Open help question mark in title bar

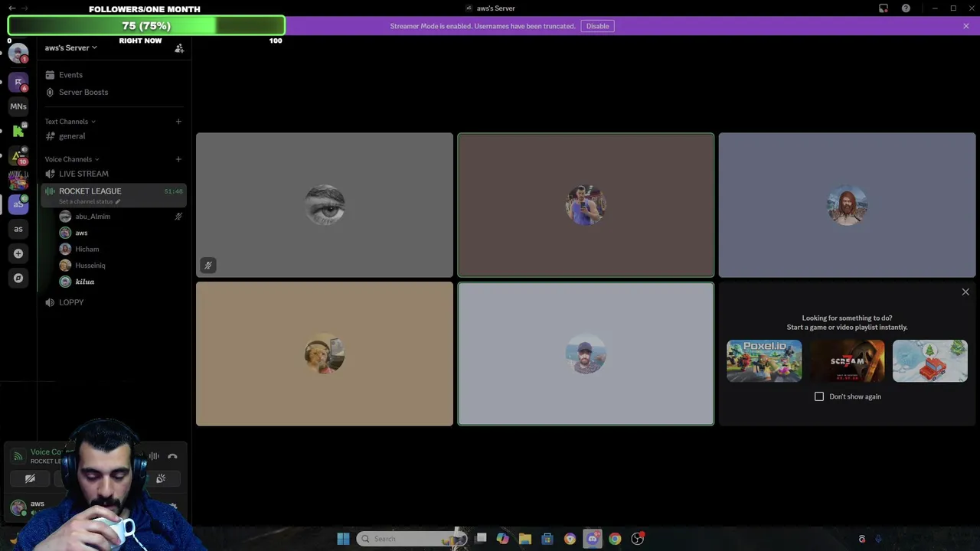coord(906,8)
